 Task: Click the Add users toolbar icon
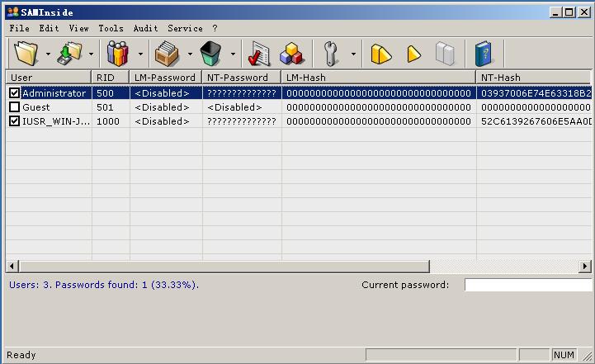(118, 54)
